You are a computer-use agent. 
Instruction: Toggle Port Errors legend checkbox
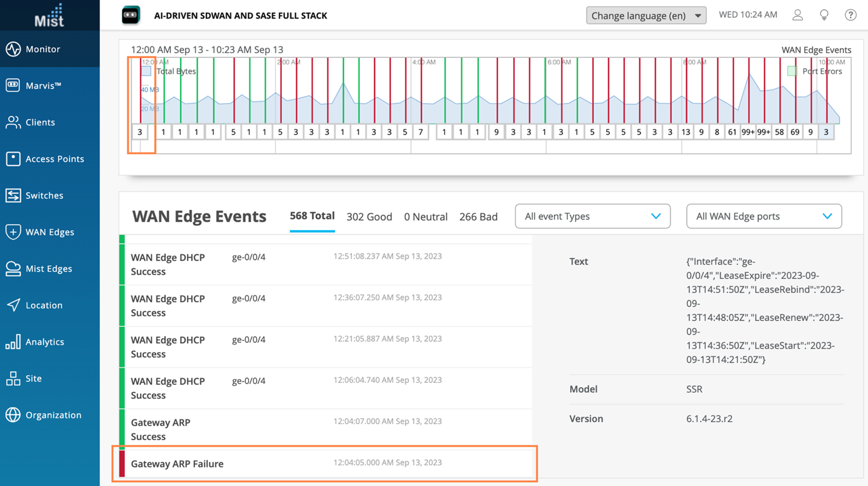(792, 71)
